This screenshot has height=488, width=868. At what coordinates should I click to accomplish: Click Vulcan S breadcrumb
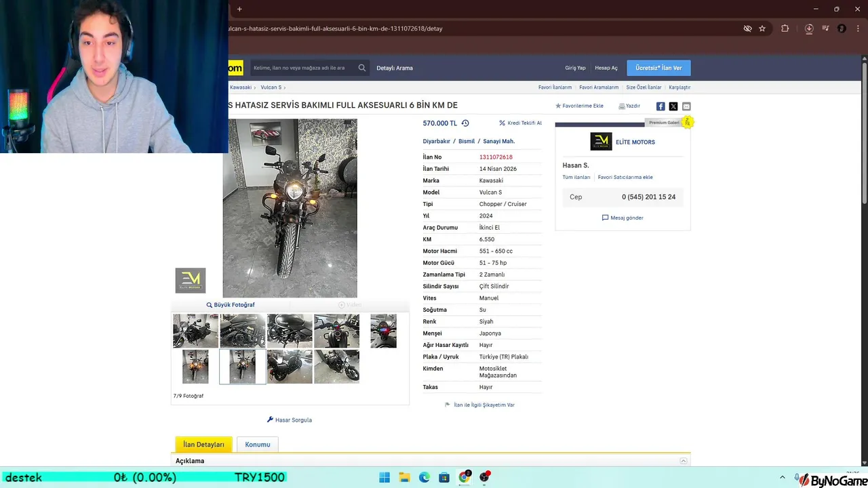pos(271,87)
